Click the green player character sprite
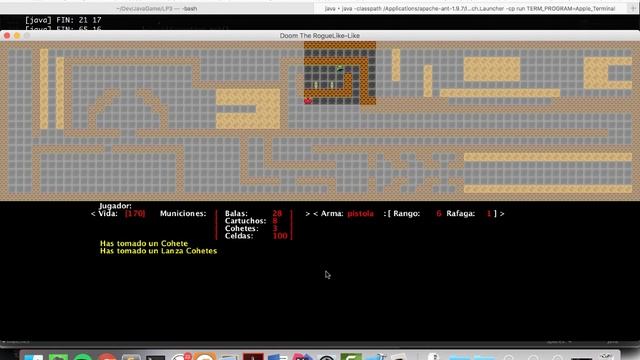Viewport: 640px width, 360px height. (340, 69)
